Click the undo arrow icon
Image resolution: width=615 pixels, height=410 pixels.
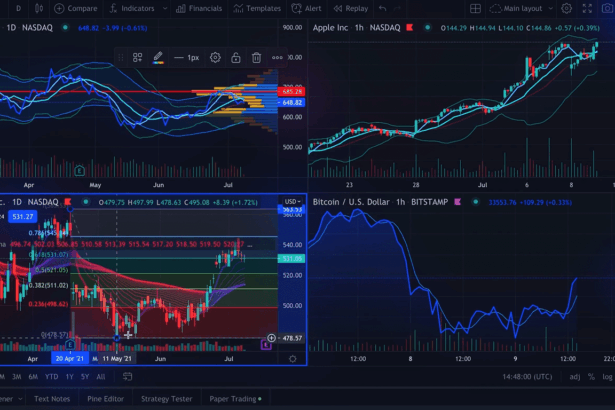[x=382, y=8]
